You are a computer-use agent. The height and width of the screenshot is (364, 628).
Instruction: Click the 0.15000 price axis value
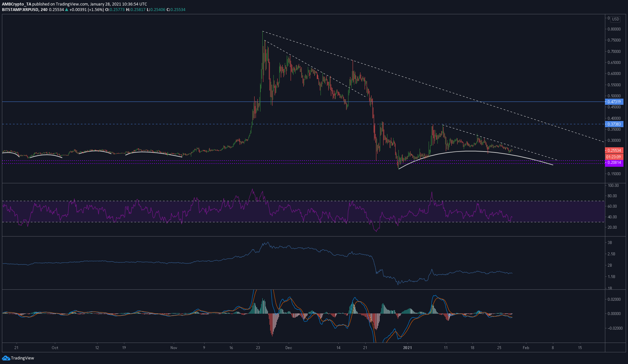click(x=614, y=174)
